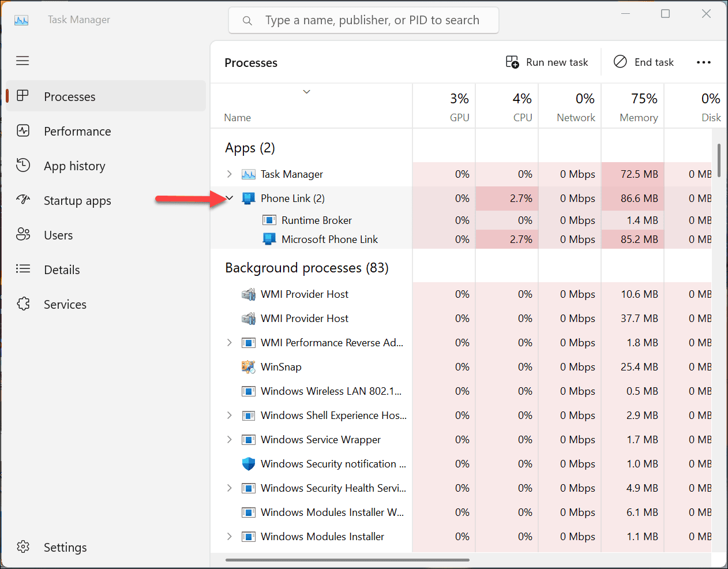Click the Windows Security notification shield icon
Image resolution: width=728 pixels, height=569 pixels.
click(x=248, y=464)
